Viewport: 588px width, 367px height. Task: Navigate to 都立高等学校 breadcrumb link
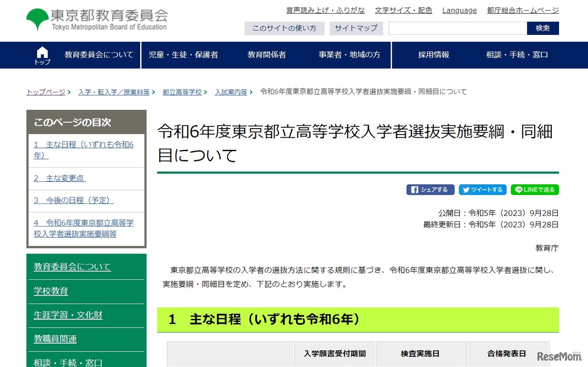click(x=182, y=91)
